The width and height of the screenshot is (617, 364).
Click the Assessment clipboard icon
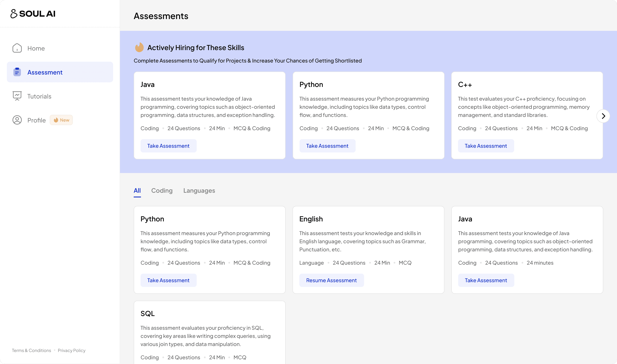[17, 72]
